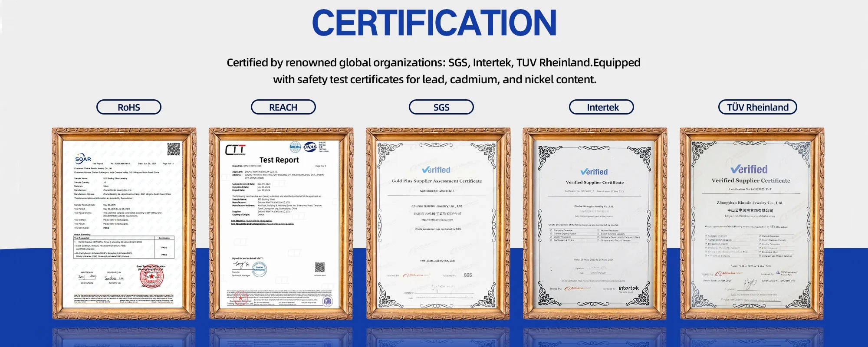The image size is (868, 347).
Task: Click the CERTIFICATION heading
Action: pyautogui.click(x=434, y=23)
